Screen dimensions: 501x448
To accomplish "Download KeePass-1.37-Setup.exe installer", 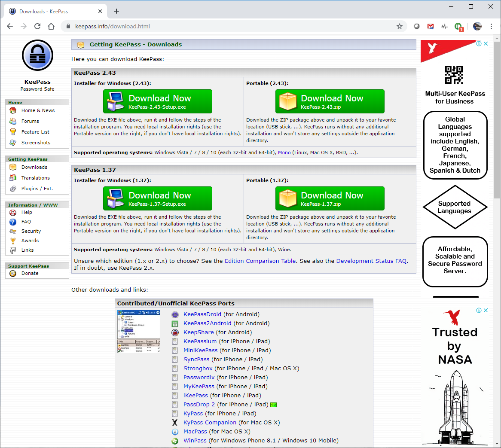I will pos(158,198).
